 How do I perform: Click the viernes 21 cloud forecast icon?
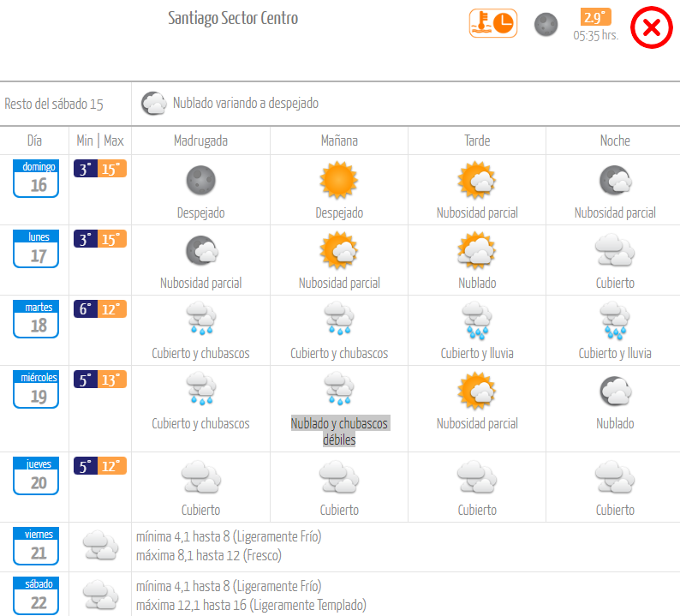click(x=99, y=545)
